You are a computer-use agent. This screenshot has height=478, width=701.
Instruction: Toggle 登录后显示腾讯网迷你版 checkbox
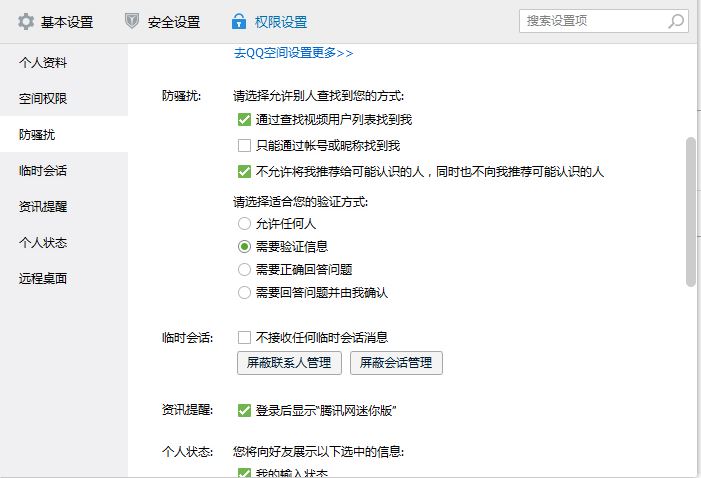click(244, 410)
